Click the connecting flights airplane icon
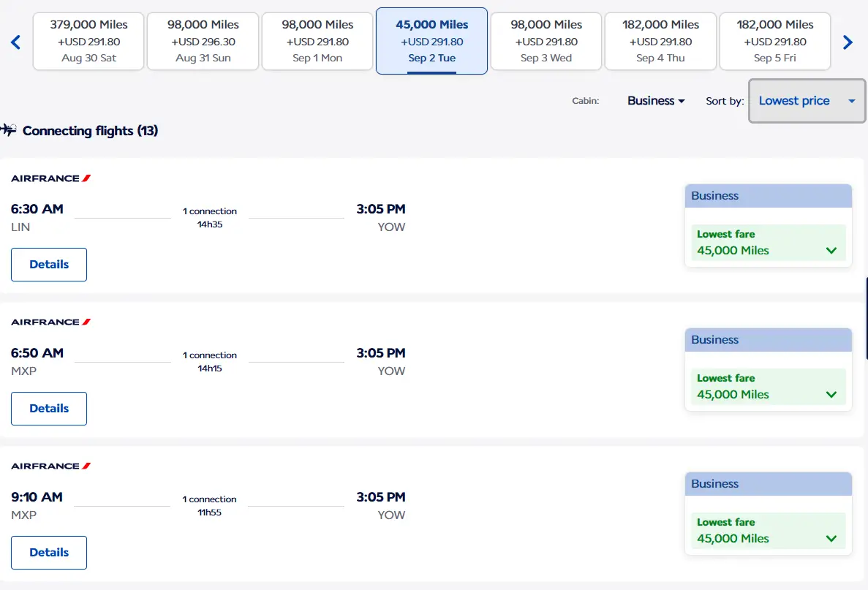 pos(9,130)
